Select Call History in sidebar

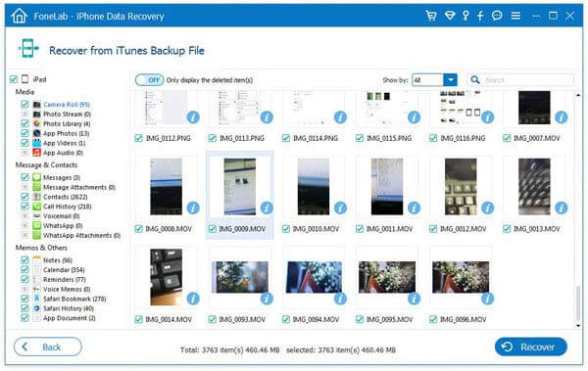(x=67, y=207)
